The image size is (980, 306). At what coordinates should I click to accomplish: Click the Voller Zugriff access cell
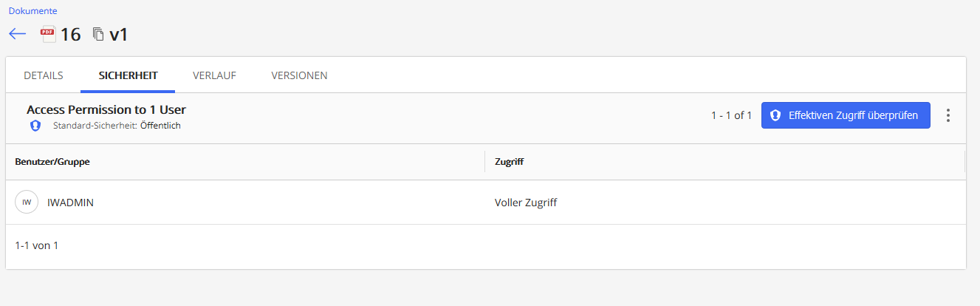526,202
